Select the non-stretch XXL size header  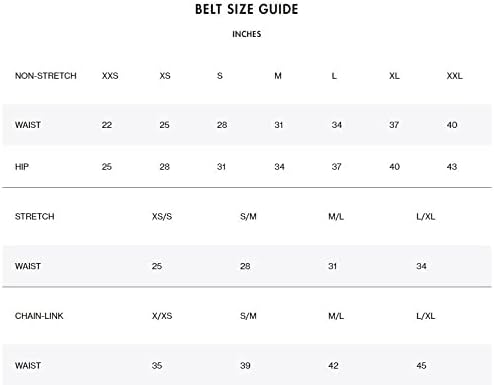pyautogui.click(x=454, y=76)
